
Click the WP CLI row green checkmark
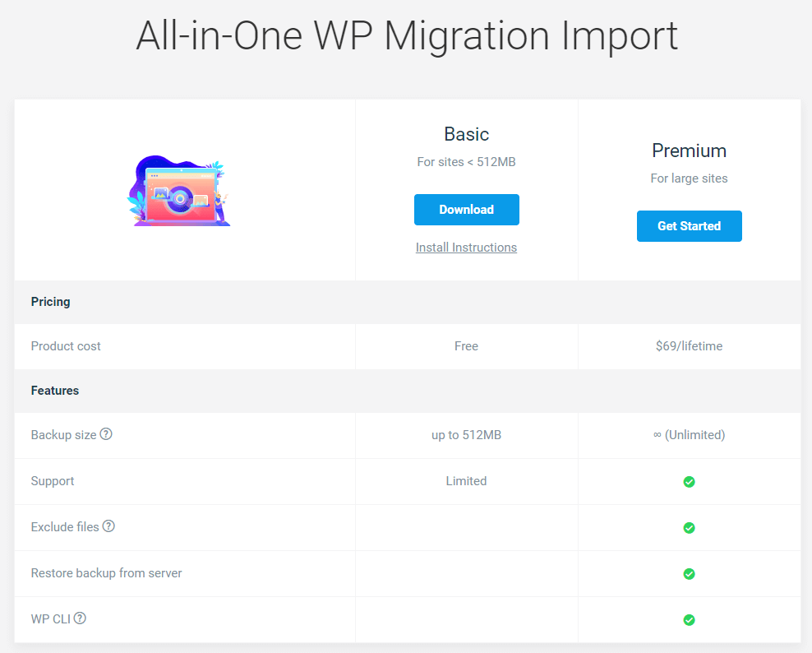pos(689,620)
